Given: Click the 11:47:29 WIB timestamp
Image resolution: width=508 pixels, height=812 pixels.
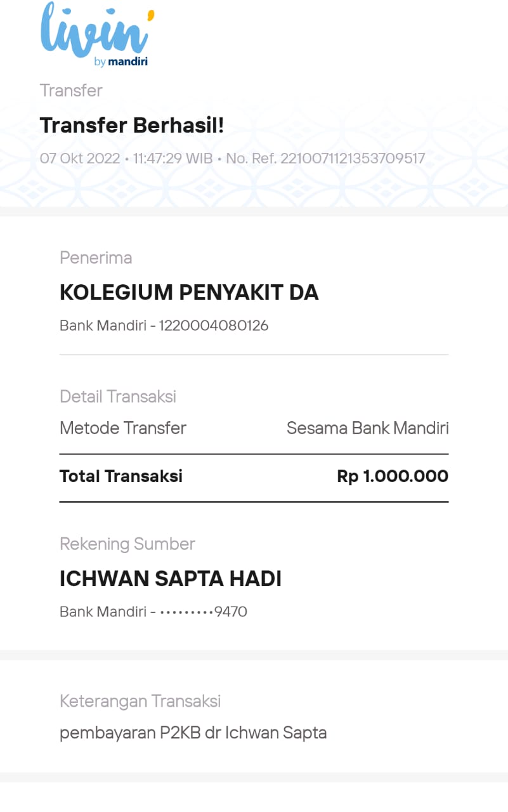Looking at the screenshot, I should tap(173, 158).
